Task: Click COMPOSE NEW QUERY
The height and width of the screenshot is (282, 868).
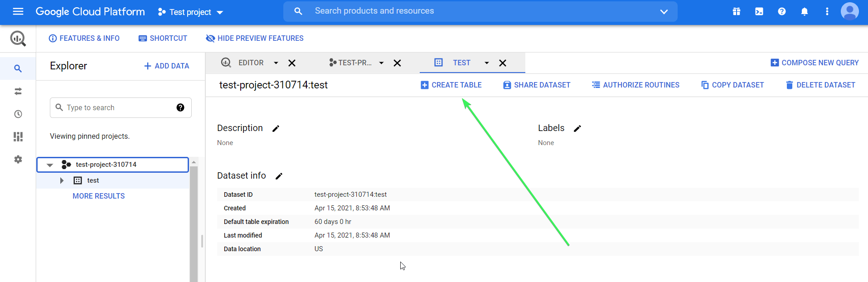Action: coord(815,63)
